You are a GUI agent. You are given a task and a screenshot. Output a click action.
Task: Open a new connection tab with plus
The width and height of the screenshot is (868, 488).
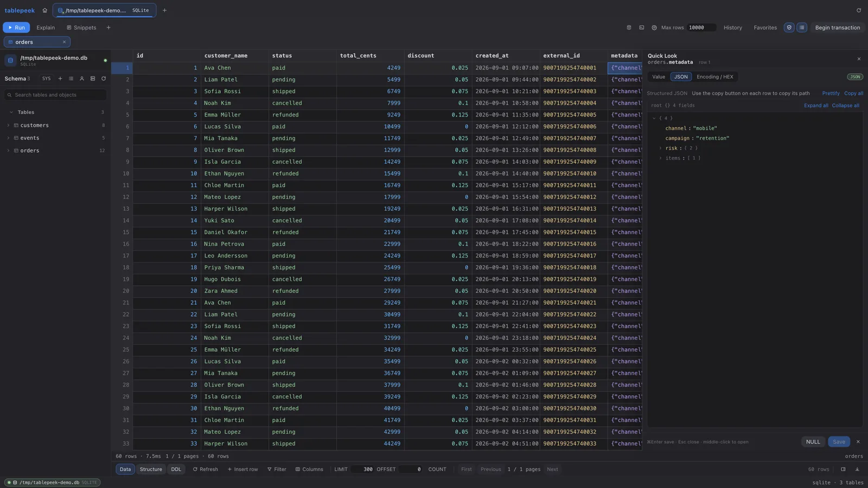(x=164, y=10)
